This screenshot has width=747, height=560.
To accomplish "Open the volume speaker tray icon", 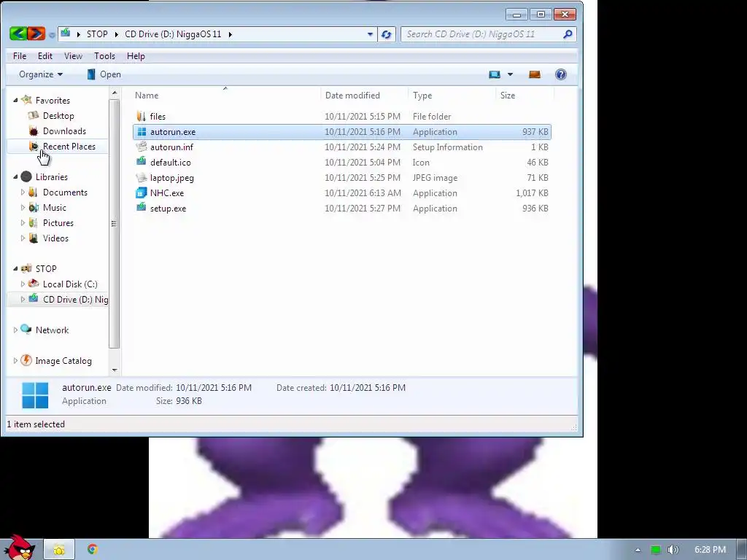I will (673, 550).
